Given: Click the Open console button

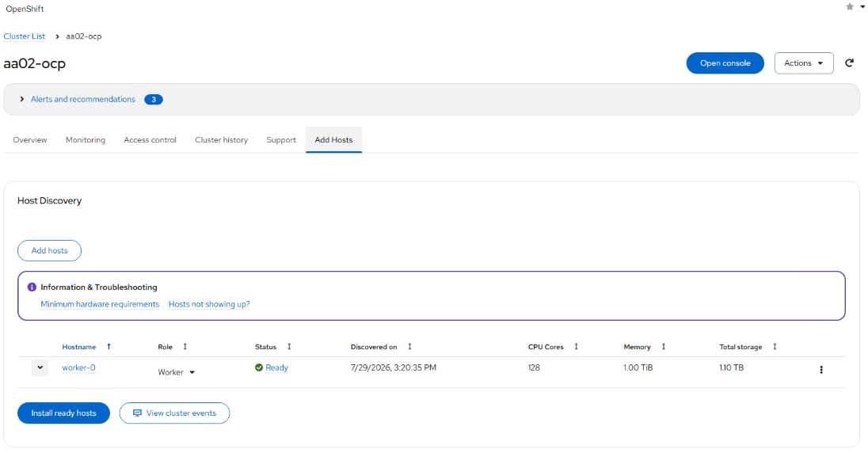Looking at the screenshot, I should (725, 63).
